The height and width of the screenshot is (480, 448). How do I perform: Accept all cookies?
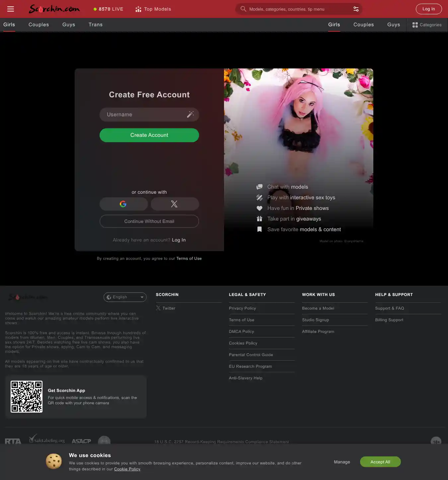380,462
